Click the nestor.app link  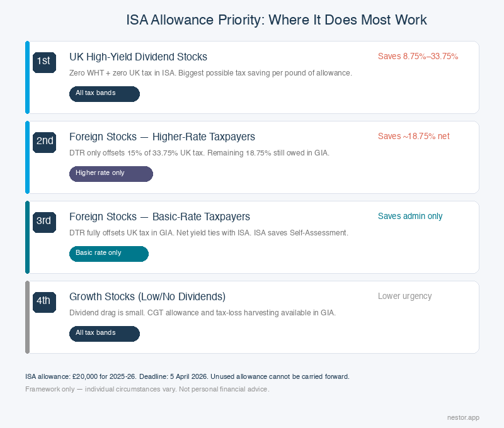tap(462, 417)
